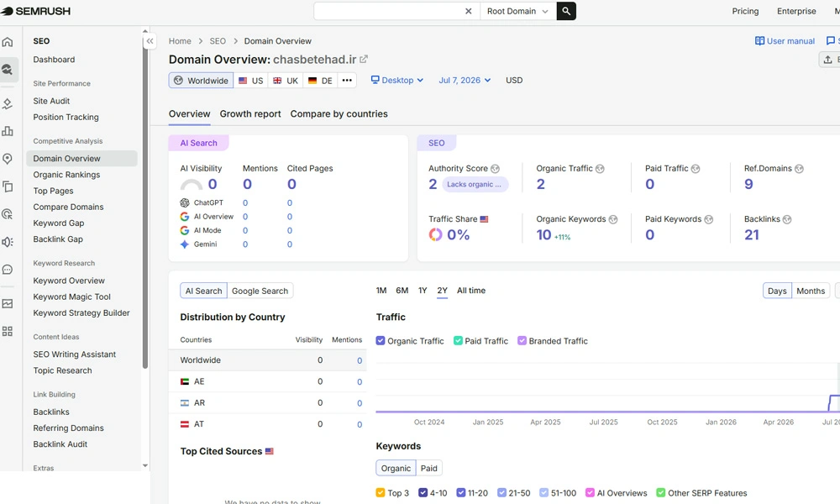Select the DE database
Image resolution: width=840 pixels, height=504 pixels.
coord(320,81)
